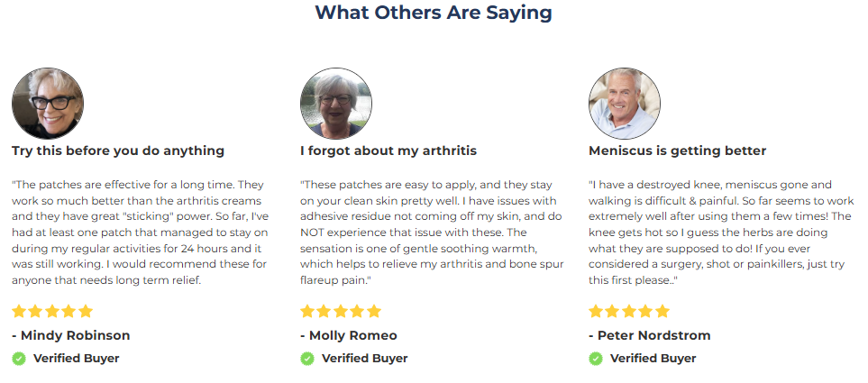The width and height of the screenshot is (868, 383).
Task: Select 'I forgot about my arthritis' title
Action: coord(388,150)
